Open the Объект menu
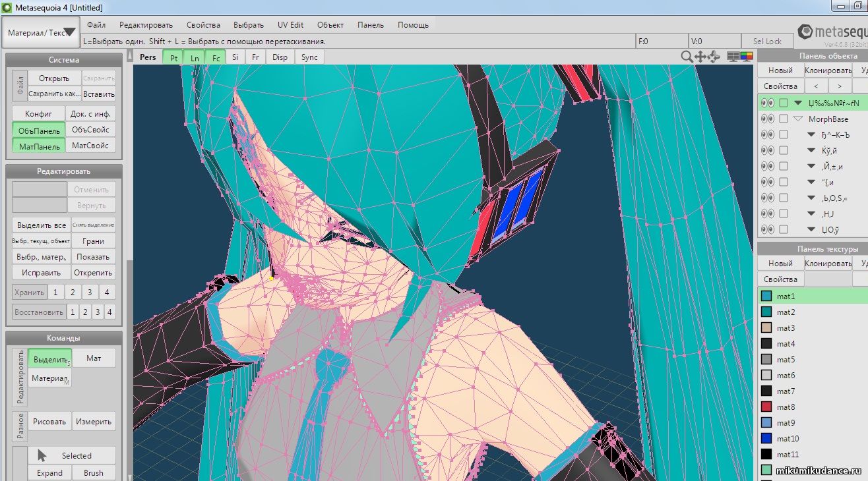868x481 pixels. pyautogui.click(x=330, y=25)
